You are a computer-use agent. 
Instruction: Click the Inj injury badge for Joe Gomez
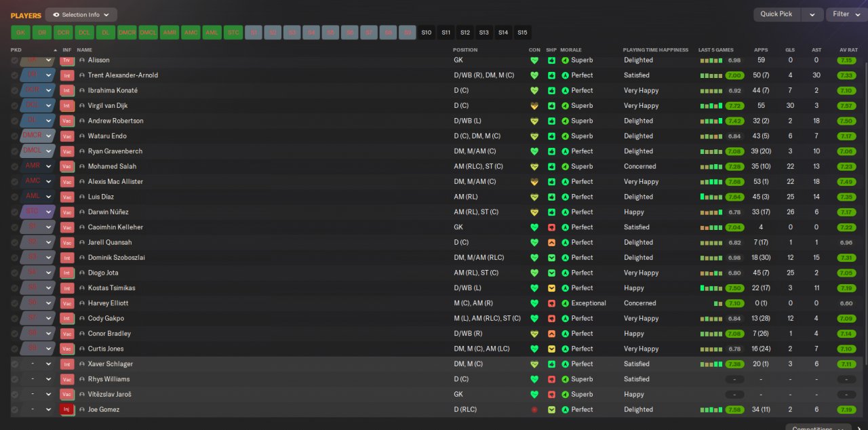66,410
